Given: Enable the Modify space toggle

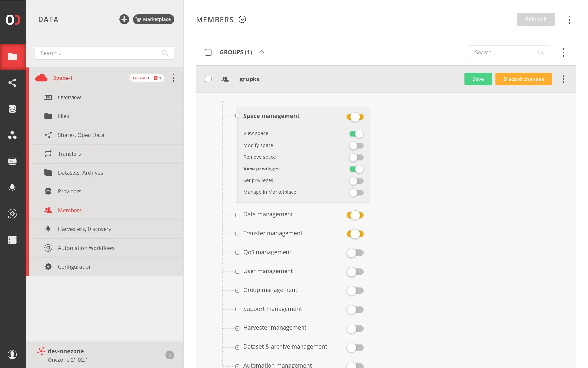Looking at the screenshot, I should pyautogui.click(x=356, y=146).
